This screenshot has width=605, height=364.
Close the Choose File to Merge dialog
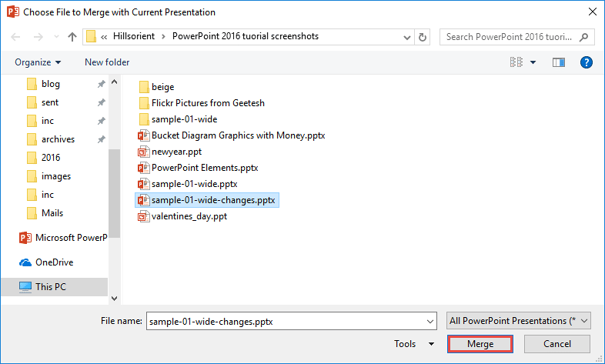[593, 12]
